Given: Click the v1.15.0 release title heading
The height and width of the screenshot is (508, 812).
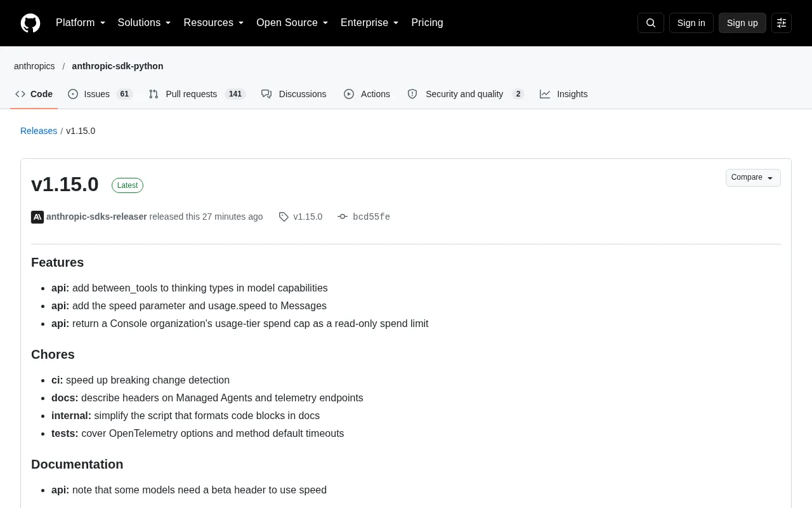Looking at the screenshot, I should click(x=65, y=184).
